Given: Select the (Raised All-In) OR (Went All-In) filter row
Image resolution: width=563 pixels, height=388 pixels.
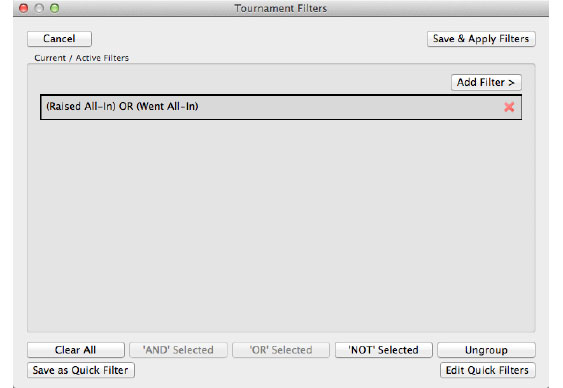Looking at the screenshot, I should pyautogui.click(x=281, y=107).
